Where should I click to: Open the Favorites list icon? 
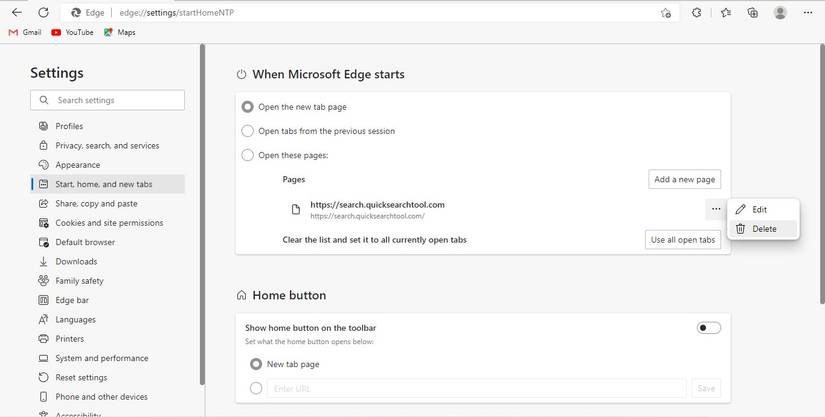click(x=726, y=13)
